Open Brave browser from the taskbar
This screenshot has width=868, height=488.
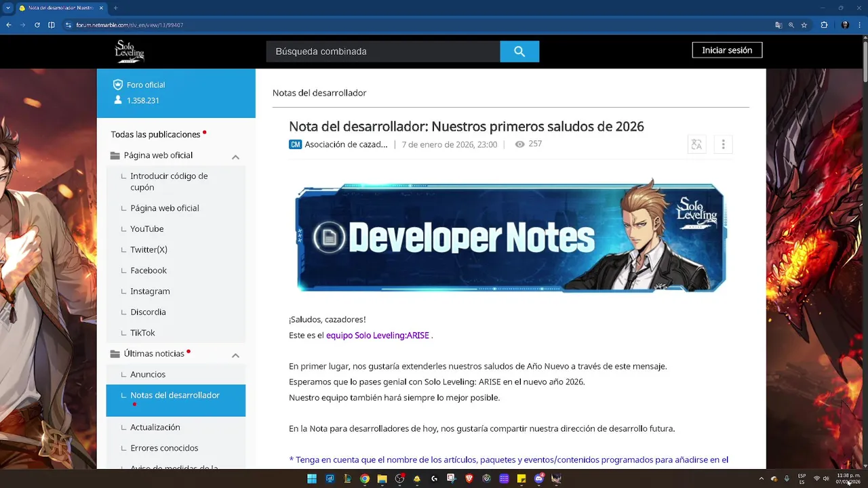tap(469, 479)
